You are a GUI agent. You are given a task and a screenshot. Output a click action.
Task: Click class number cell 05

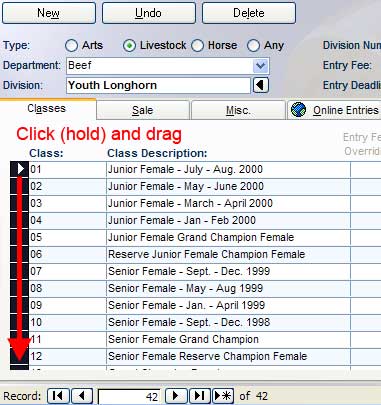[x=68, y=238]
